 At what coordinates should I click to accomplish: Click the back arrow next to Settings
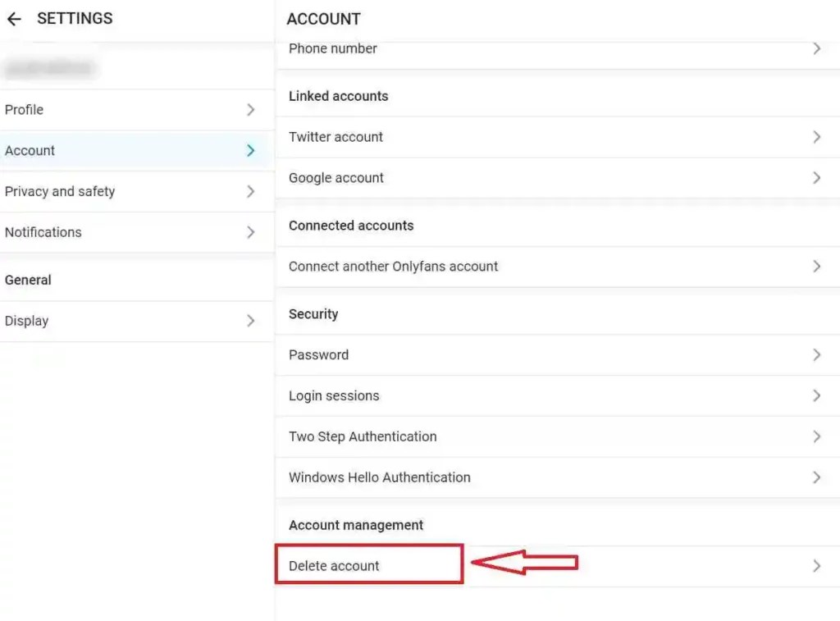pyautogui.click(x=13, y=19)
